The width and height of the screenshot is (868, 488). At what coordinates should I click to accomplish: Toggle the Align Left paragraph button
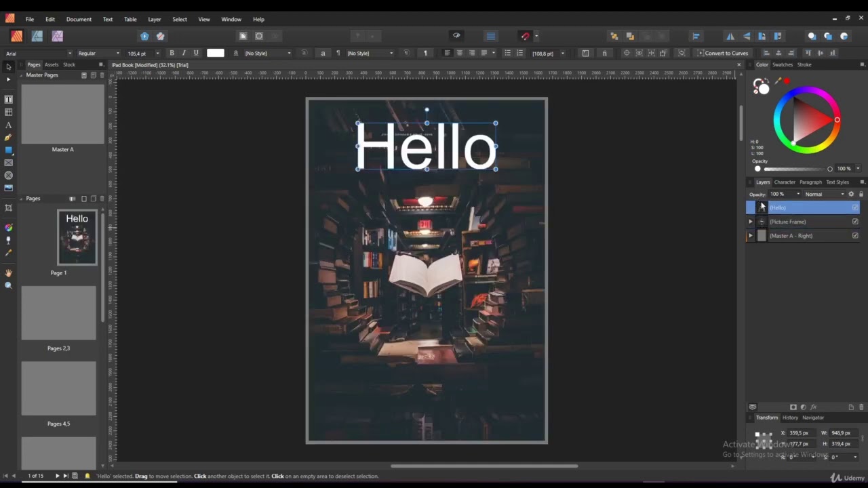[x=447, y=53]
